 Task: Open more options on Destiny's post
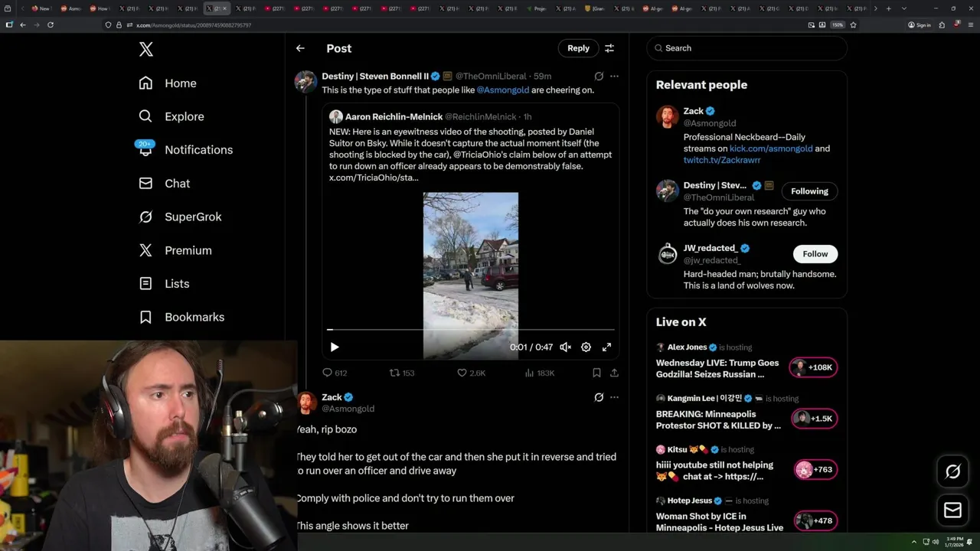point(614,77)
